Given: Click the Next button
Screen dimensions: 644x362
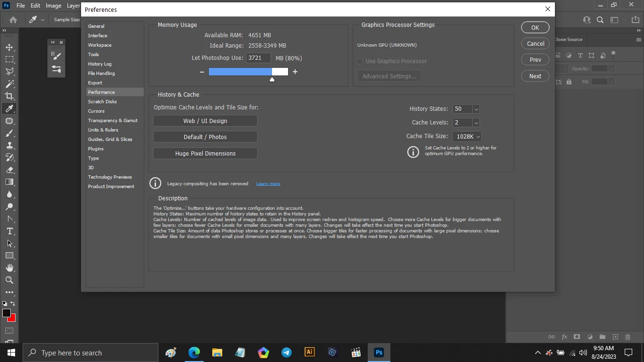Looking at the screenshot, I should click(535, 76).
